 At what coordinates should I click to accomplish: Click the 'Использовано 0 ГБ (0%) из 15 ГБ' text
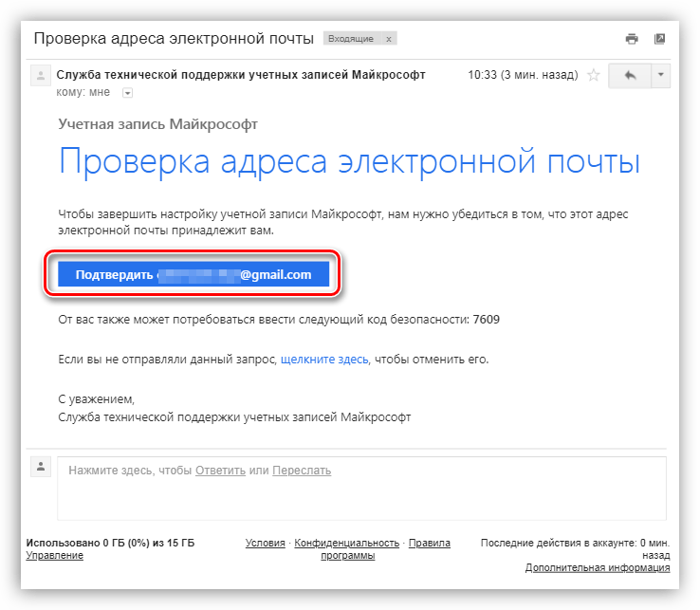(x=110, y=543)
